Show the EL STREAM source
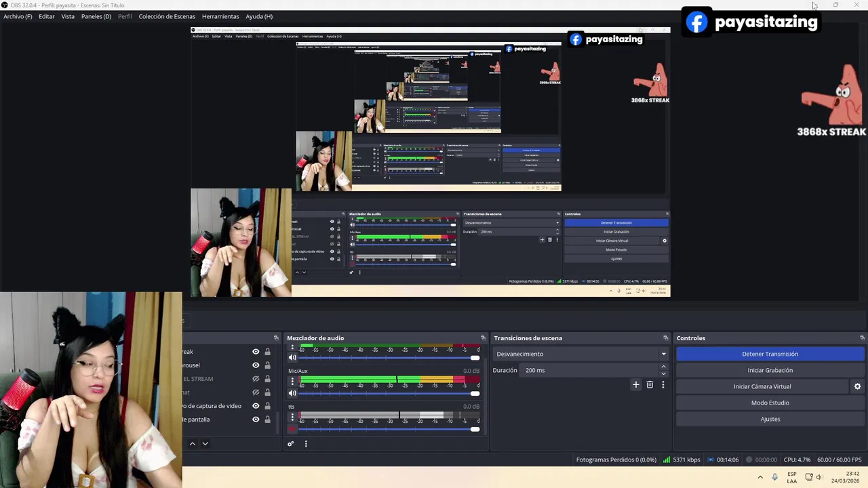This screenshot has width=868, height=488. coord(256,379)
